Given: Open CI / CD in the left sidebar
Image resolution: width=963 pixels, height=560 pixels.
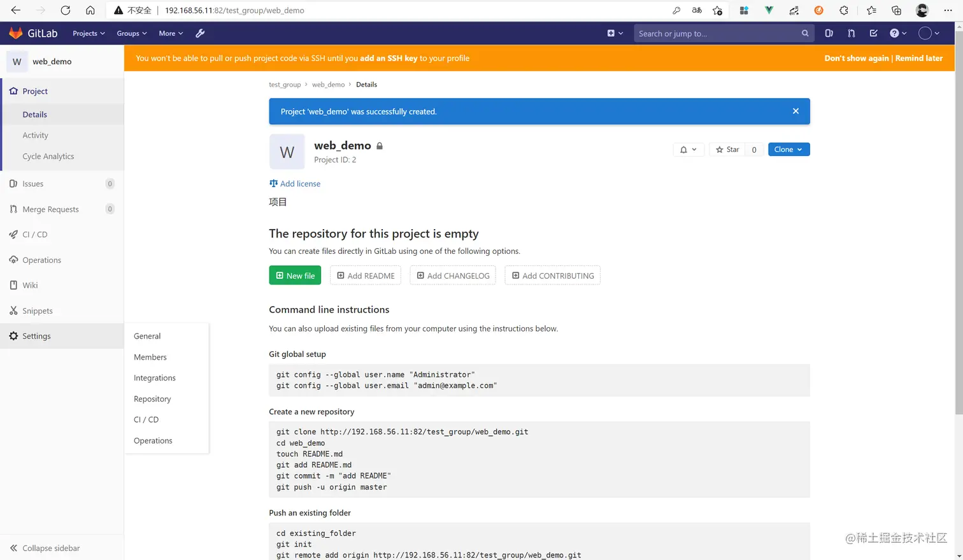Looking at the screenshot, I should (x=62, y=235).
